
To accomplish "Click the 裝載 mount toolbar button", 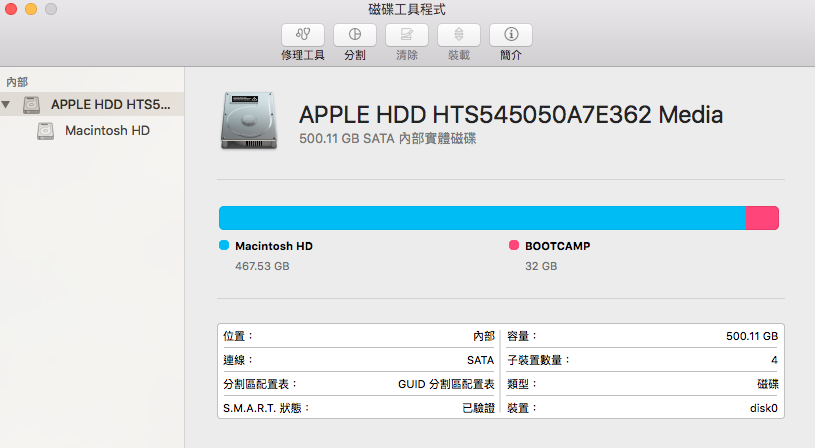I will coord(459,35).
